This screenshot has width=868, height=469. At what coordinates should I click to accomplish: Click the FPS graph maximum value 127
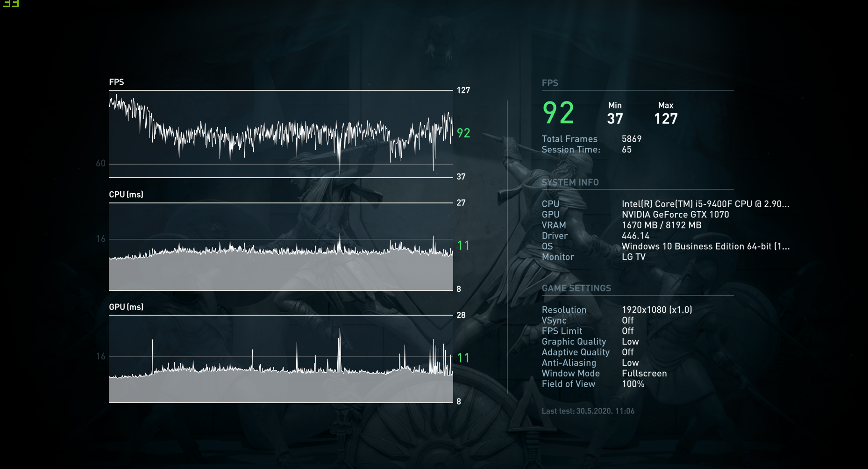click(x=463, y=90)
